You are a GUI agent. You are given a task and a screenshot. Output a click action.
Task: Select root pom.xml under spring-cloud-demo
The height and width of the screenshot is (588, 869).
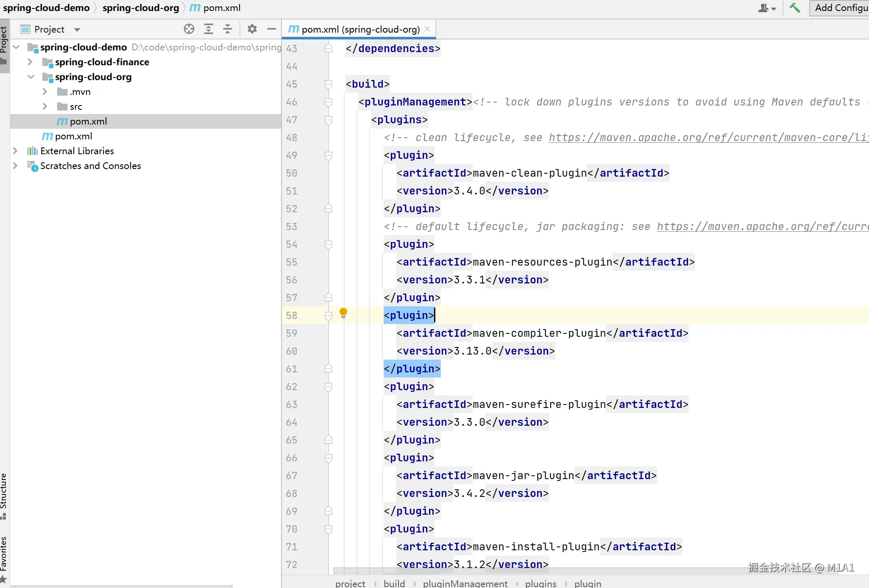73,136
